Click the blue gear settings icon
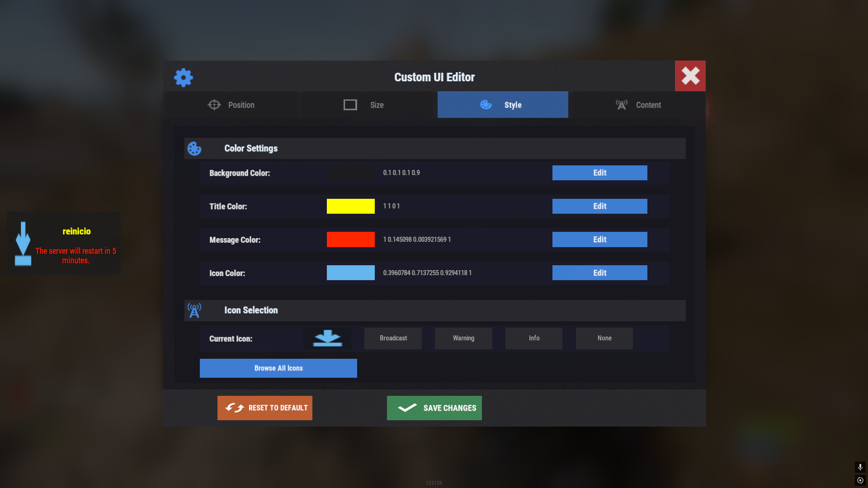The image size is (868, 488). click(x=184, y=78)
